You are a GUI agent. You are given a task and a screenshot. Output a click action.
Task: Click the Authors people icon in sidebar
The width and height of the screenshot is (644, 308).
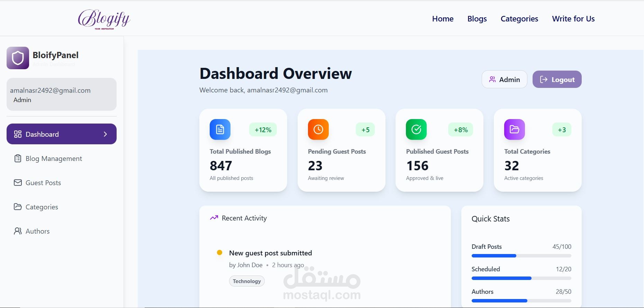coord(18,231)
